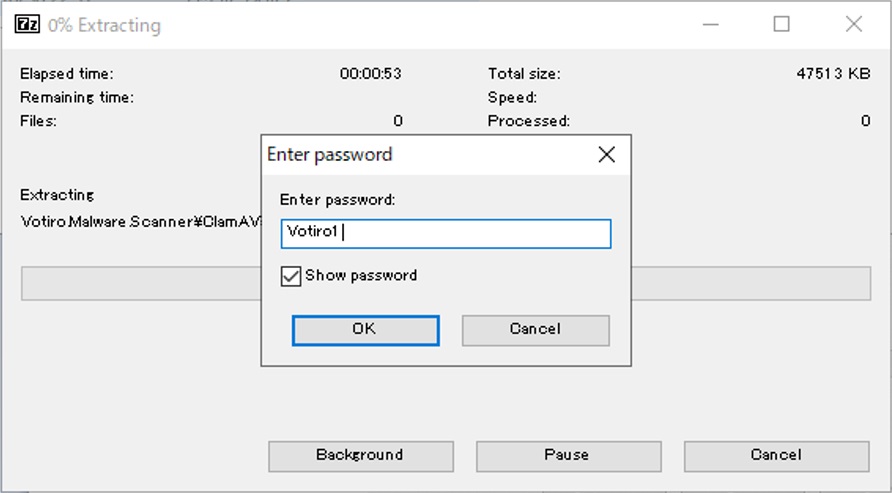The width and height of the screenshot is (892, 493).
Task: Untick the Show password checkbox
Action: pos(291,276)
